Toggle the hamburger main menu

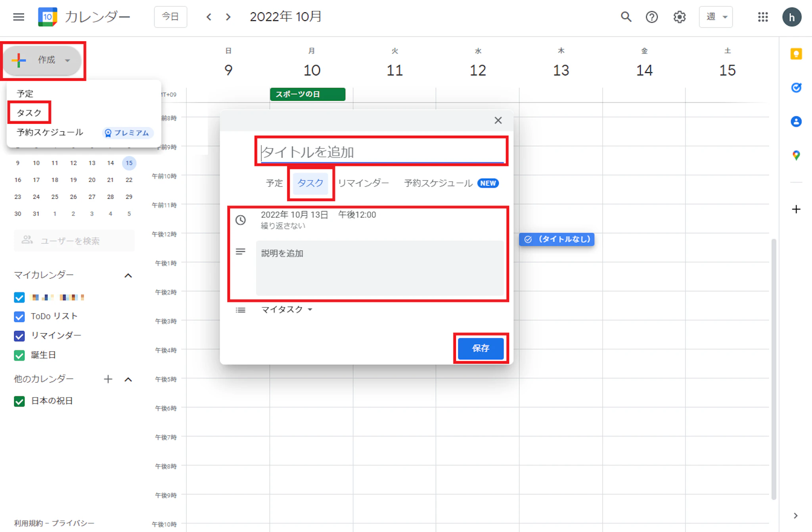[19, 17]
